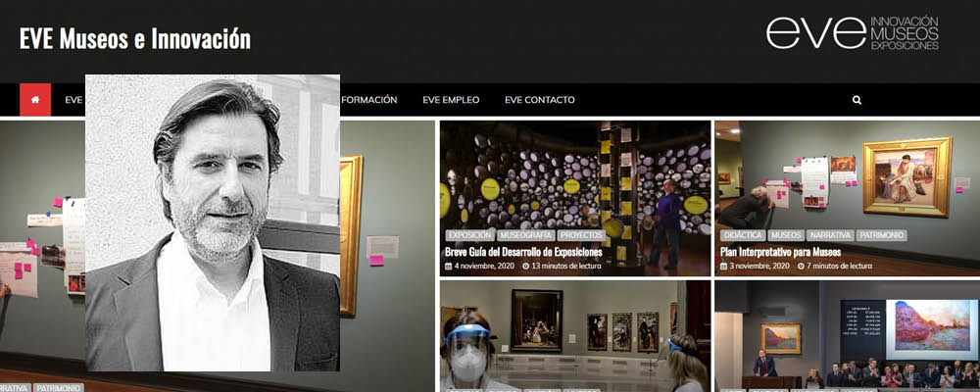Select the DIDÁCTICA category tag
Image resolution: width=980 pixels, height=392 pixels.
click(743, 236)
